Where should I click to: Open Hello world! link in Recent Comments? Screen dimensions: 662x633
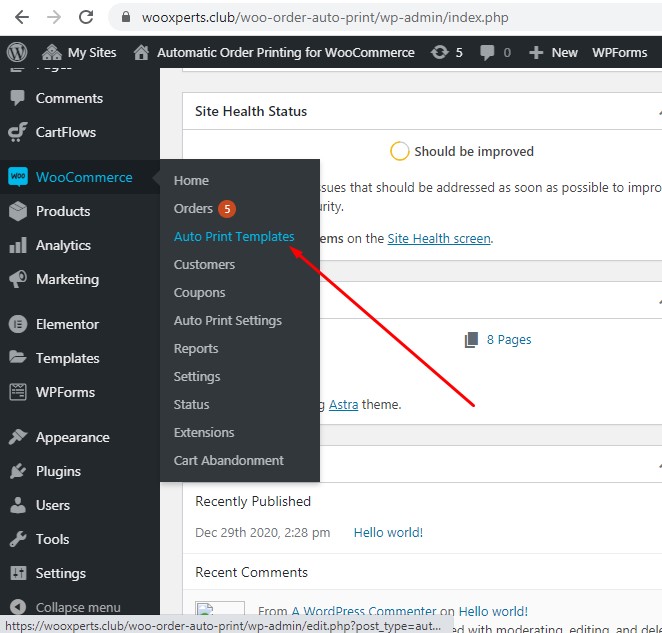point(493,611)
